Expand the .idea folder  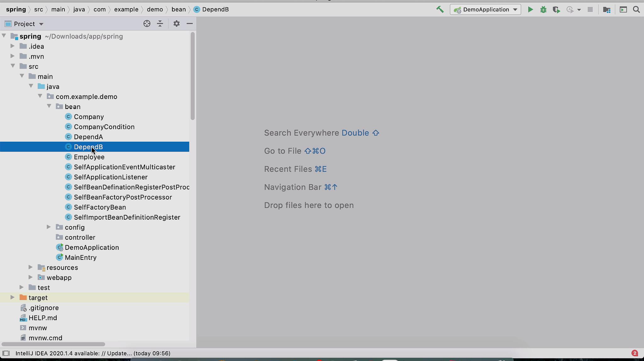[13, 46]
